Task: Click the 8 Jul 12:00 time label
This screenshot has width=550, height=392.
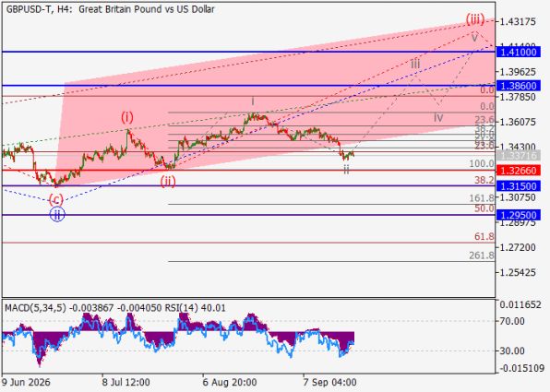Action: click(x=126, y=382)
